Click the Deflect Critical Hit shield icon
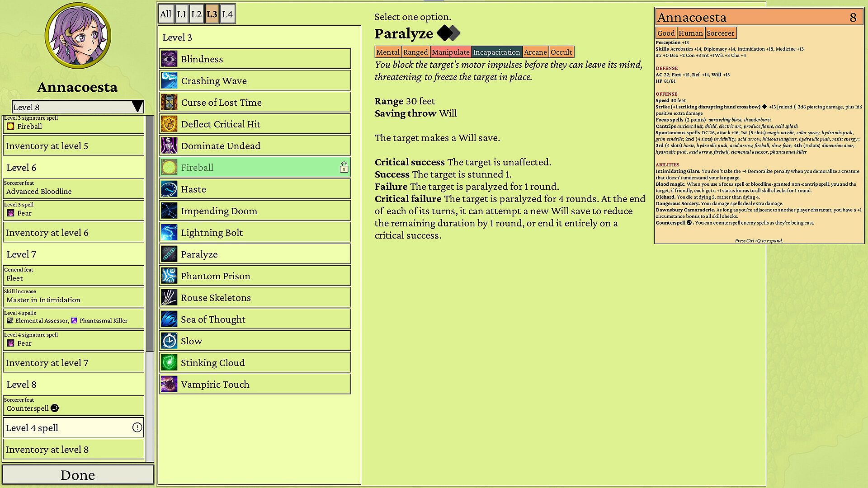This screenshot has height=488, width=868. point(169,124)
